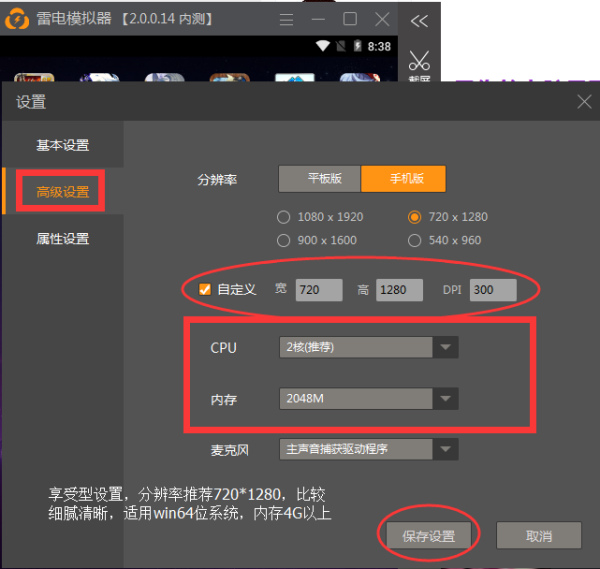Screen dimensions: 600x569
Task: Close the 设置 settings dialog
Action: coord(584,102)
